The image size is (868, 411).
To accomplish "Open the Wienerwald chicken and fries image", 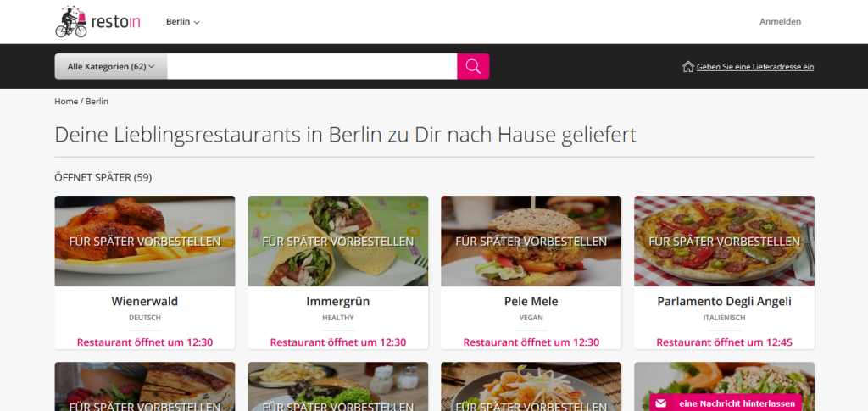I will pyautogui.click(x=144, y=241).
